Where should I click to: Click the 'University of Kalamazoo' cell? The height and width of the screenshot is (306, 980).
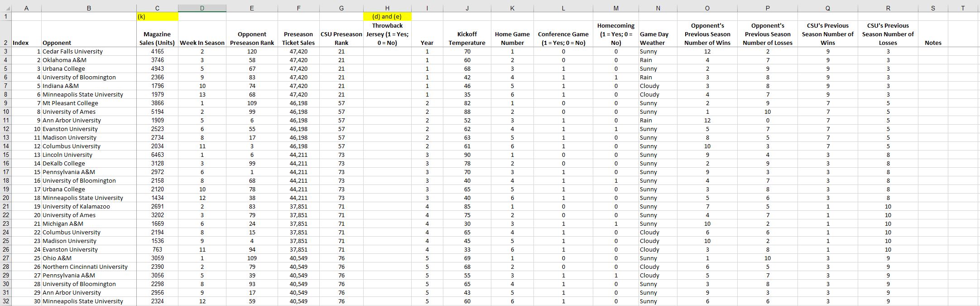click(89, 206)
